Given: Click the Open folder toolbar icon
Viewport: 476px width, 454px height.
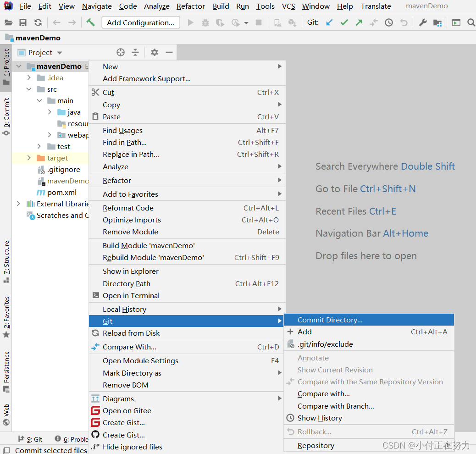Looking at the screenshot, I should click(x=8, y=22).
